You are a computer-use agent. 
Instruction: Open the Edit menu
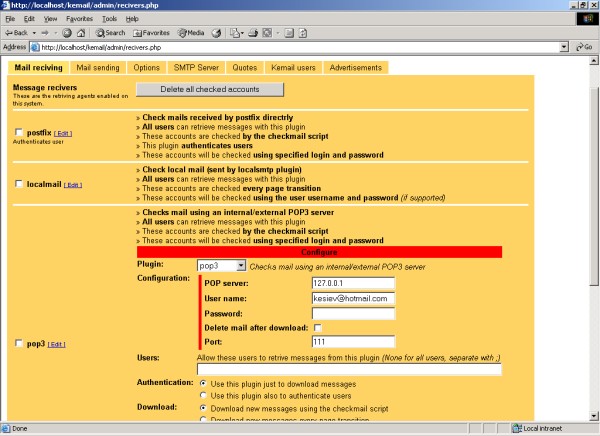[x=29, y=19]
